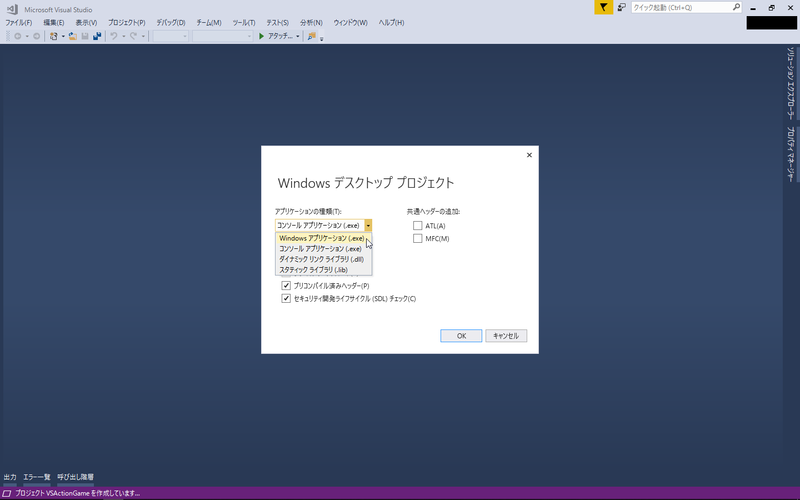Click the Redo arrow icon
800x500 pixels.
[x=133, y=36]
